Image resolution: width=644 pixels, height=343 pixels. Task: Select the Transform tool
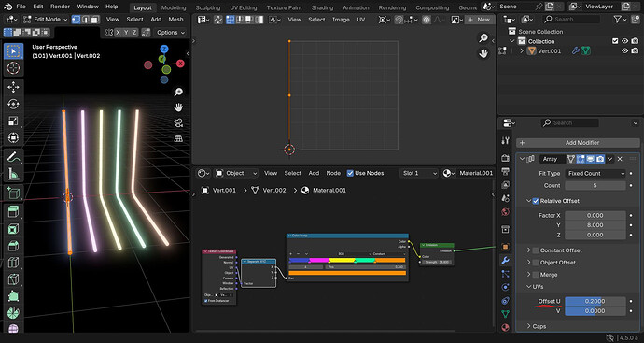14,137
